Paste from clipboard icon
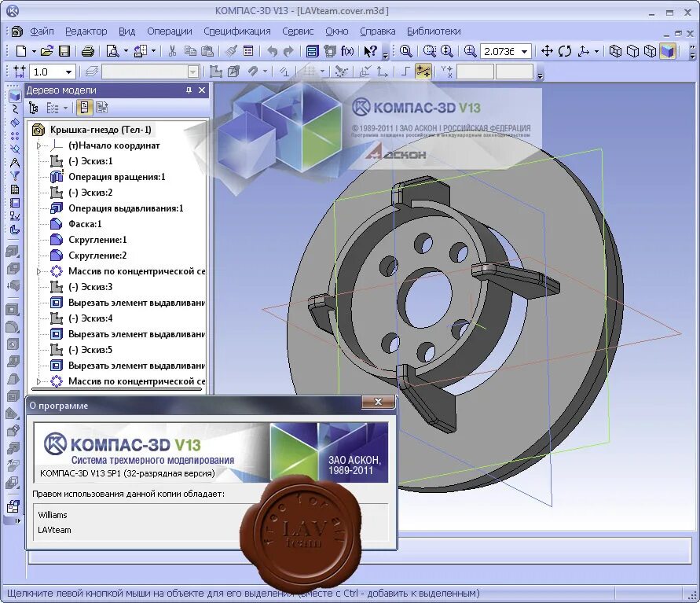The image size is (700, 603). tap(207, 51)
